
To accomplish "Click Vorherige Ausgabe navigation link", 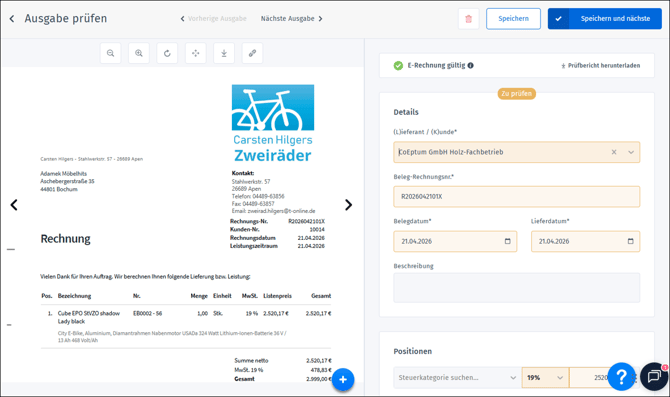I will (x=213, y=19).
